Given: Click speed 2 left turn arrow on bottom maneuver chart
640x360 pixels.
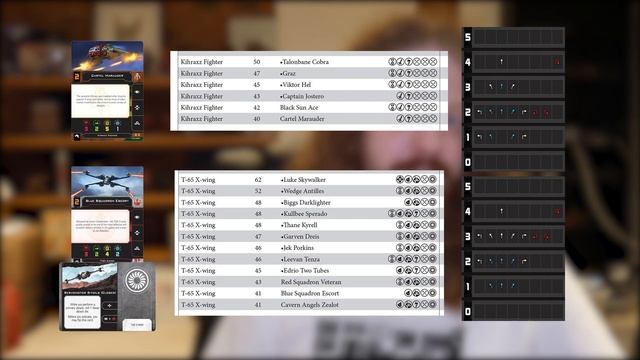Looking at the screenshot, I should [480, 261].
